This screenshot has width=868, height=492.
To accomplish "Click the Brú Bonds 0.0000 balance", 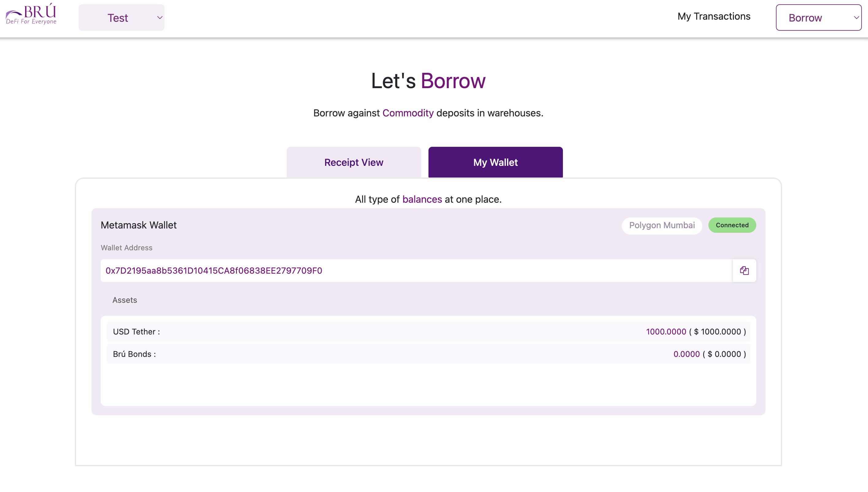I will (686, 354).
